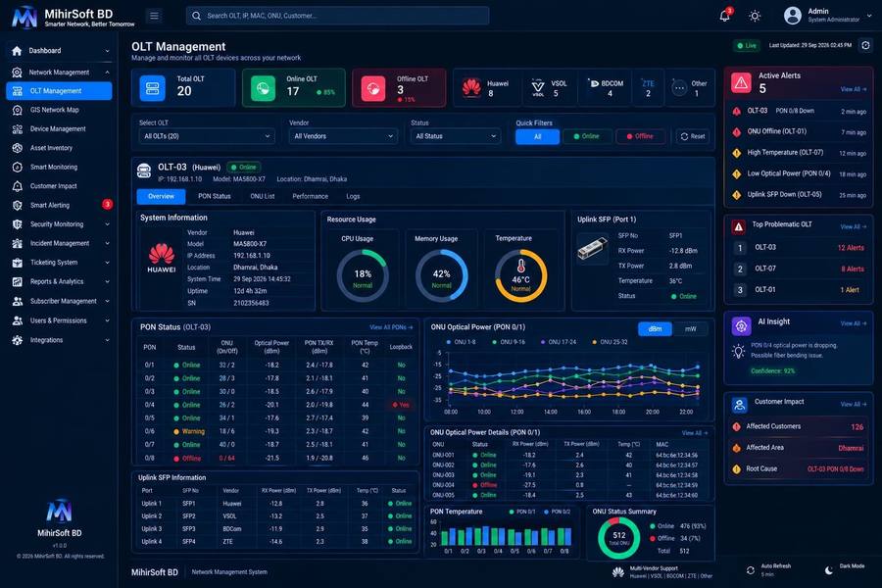
Task: Open the Select OLT dropdown
Action: (x=207, y=136)
